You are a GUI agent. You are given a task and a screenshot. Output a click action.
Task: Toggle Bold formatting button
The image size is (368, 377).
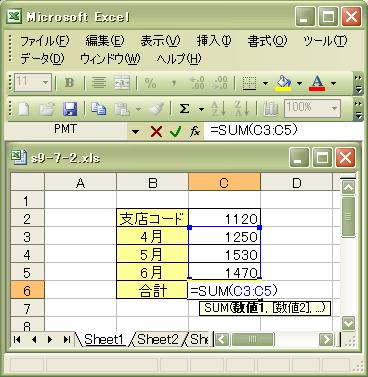click(69, 82)
